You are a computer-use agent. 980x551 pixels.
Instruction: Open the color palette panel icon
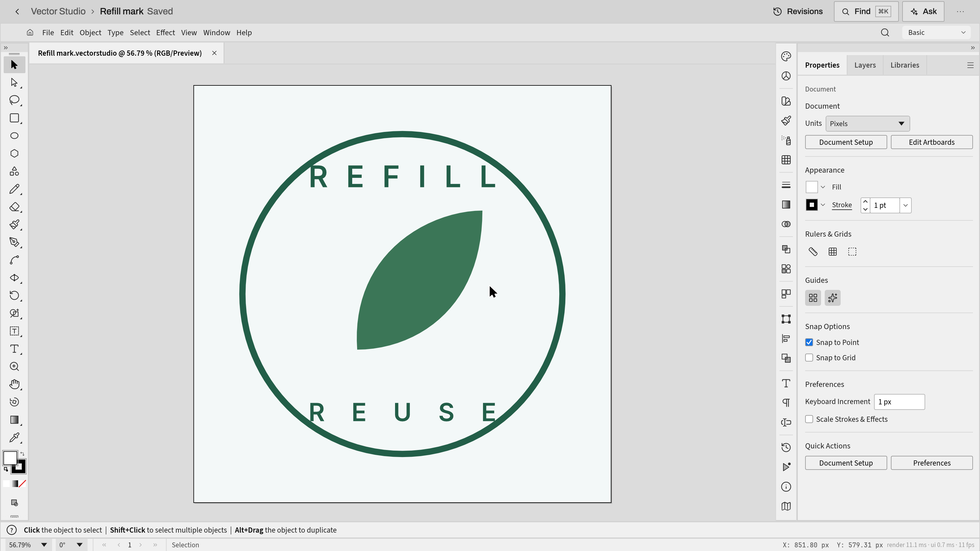coord(786,56)
